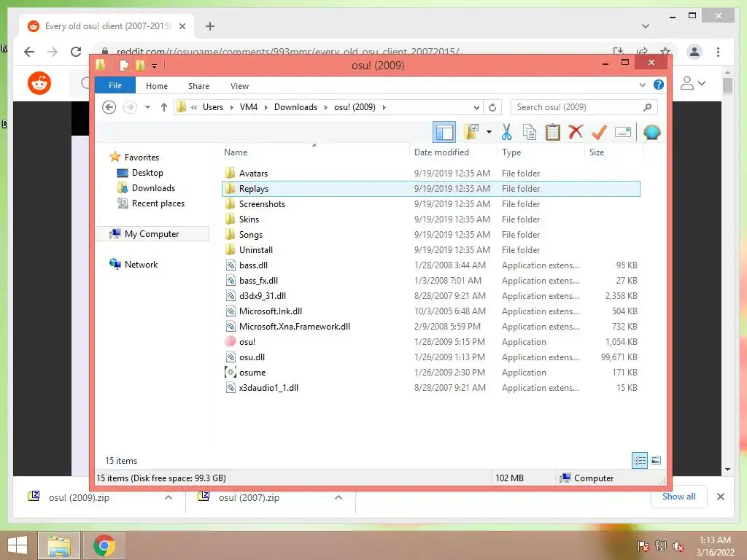Open osu! (2009).zip download menu chevron
Viewport: 747px width, 560px height.
coord(169,497)
